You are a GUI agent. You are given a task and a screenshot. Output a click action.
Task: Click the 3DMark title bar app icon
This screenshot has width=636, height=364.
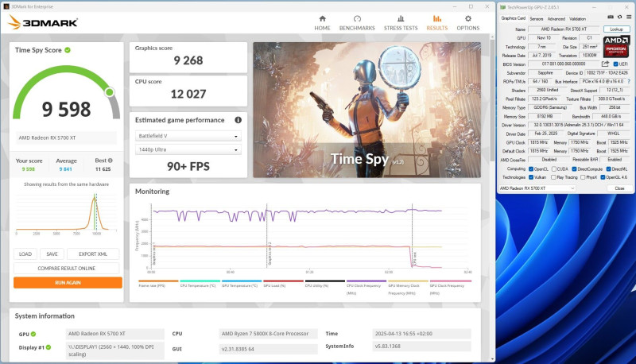coord(6,6)
